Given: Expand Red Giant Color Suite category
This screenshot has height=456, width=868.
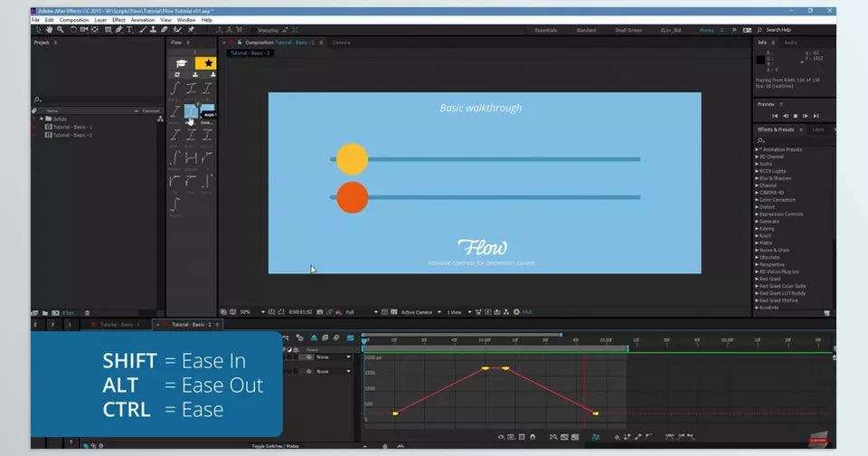Looking at the screenshot, I should click(757, 286).
